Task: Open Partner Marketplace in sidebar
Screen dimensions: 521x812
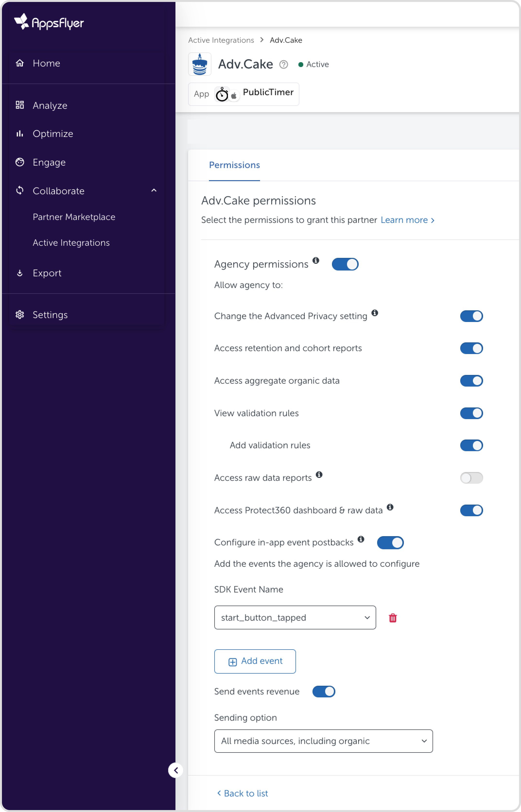Action: click(74, 217)
